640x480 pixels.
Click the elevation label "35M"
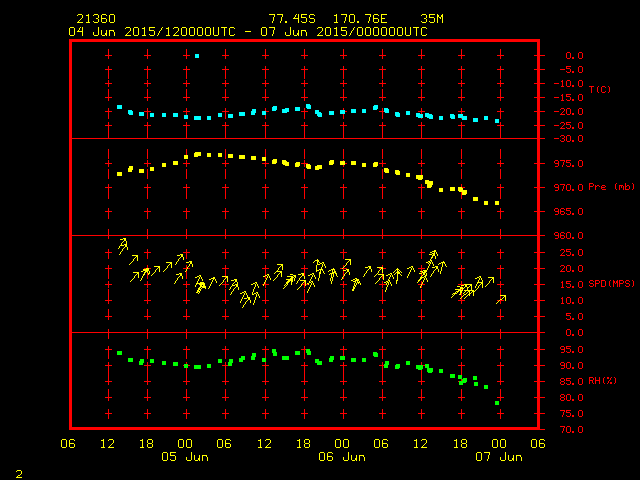pos(432,19)
